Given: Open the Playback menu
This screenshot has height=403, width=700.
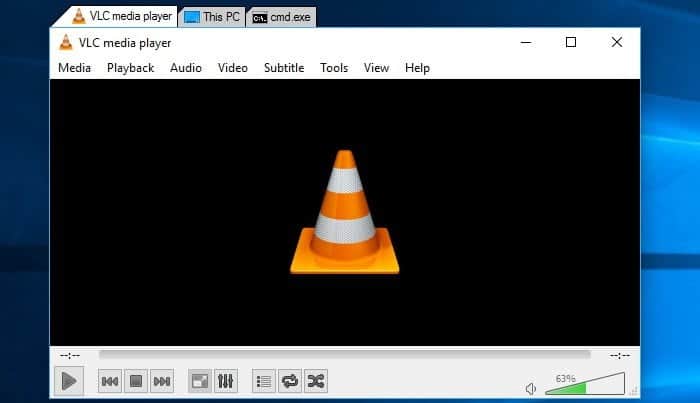Looking at the screenshot, I should pyautogui.click(x=130, y=68).
